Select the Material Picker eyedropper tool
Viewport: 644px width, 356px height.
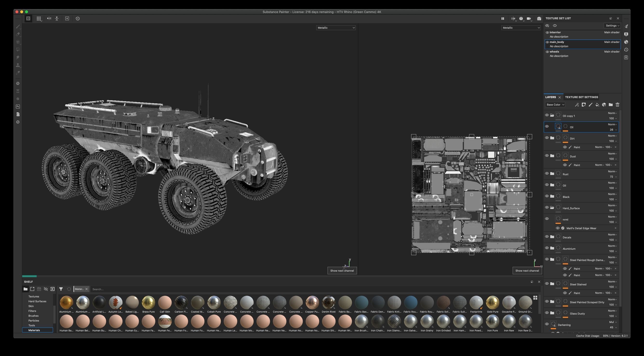pyautogui.click(x=18, y=73)
